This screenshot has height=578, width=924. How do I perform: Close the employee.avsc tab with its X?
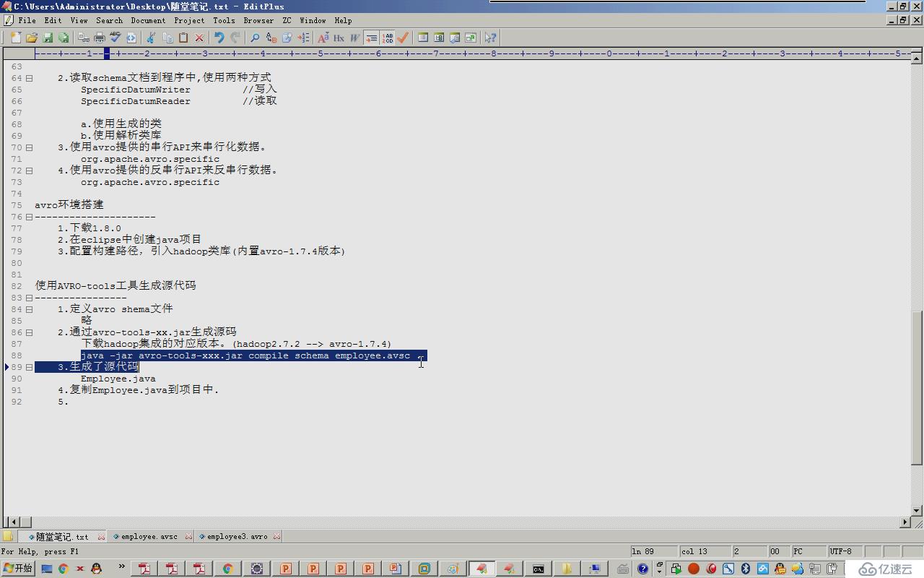click(189, 537)
